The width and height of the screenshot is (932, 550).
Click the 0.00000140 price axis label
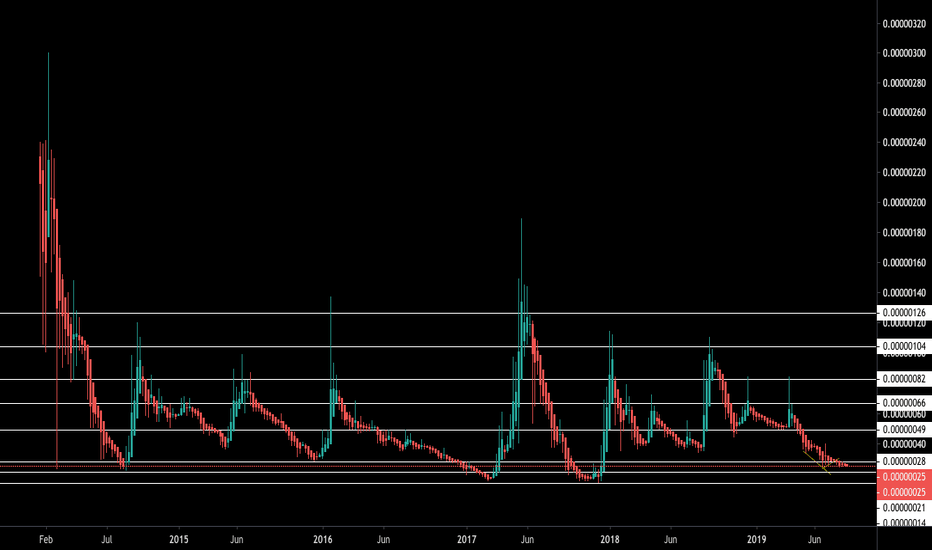click(x=904, y=293)
